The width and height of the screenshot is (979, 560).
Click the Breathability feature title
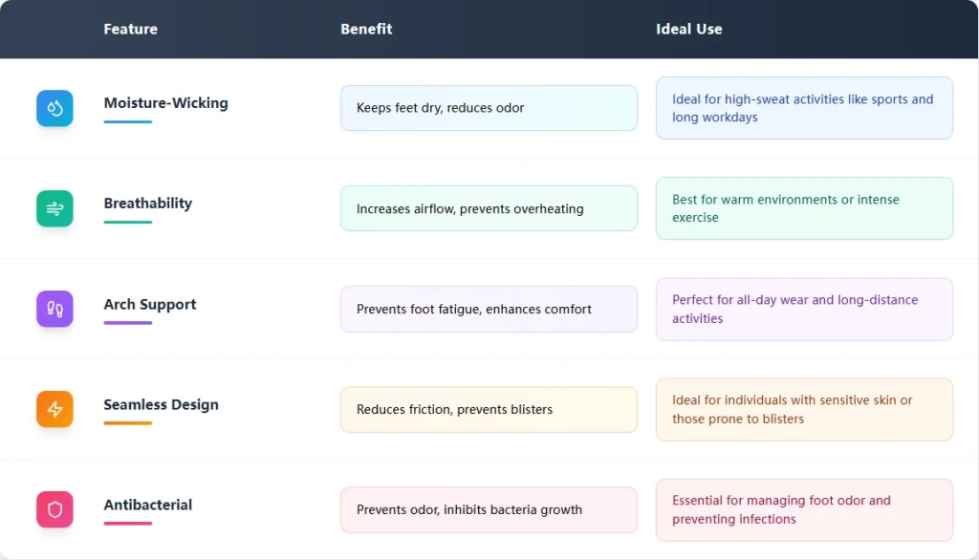148,204
